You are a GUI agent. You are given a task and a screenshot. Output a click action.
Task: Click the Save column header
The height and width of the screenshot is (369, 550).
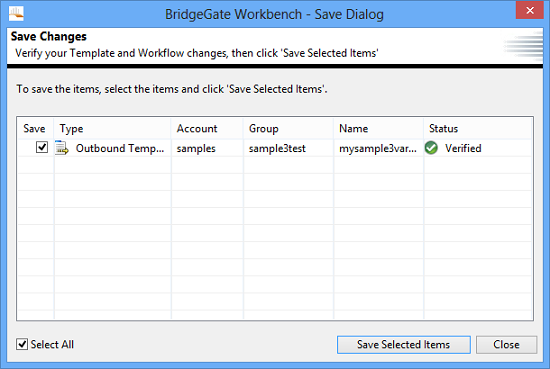click(35, 128)
